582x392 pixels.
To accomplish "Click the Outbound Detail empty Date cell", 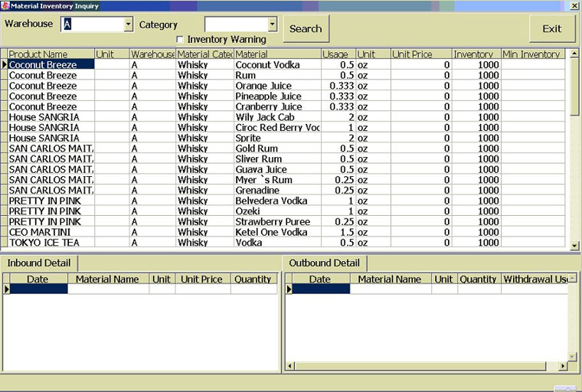I will (x=321, y=289).
